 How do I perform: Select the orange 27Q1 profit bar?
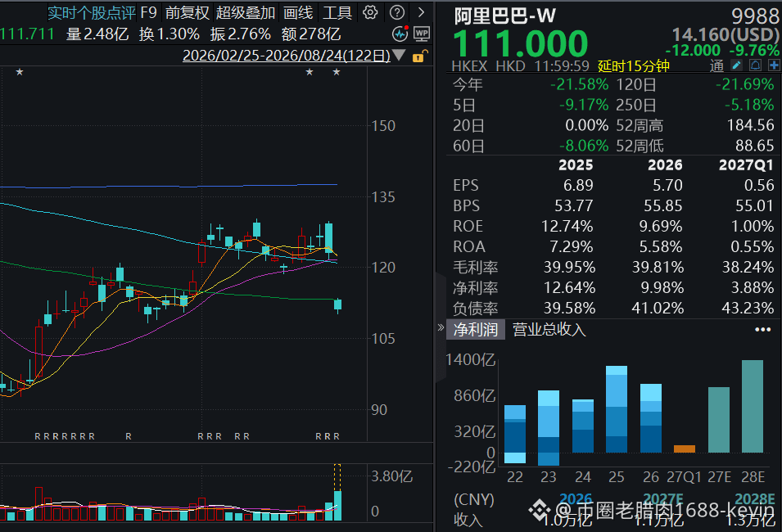685,449
